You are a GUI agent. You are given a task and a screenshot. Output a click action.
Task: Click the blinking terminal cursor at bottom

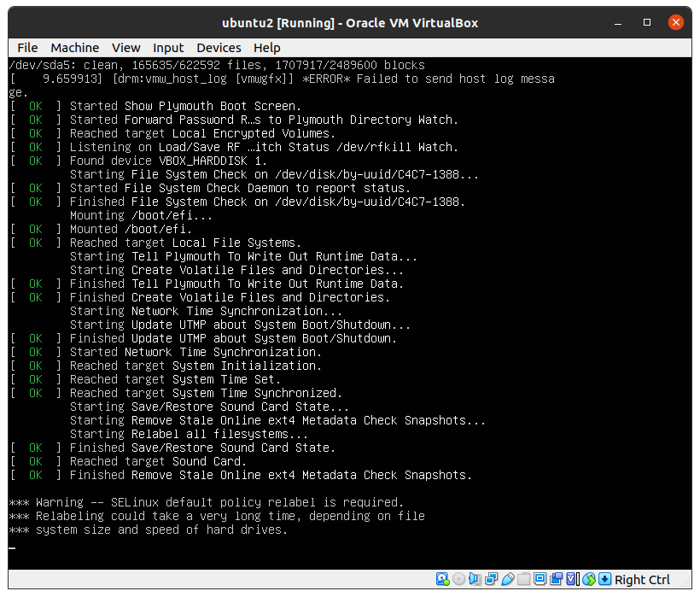tap(12, 547)
